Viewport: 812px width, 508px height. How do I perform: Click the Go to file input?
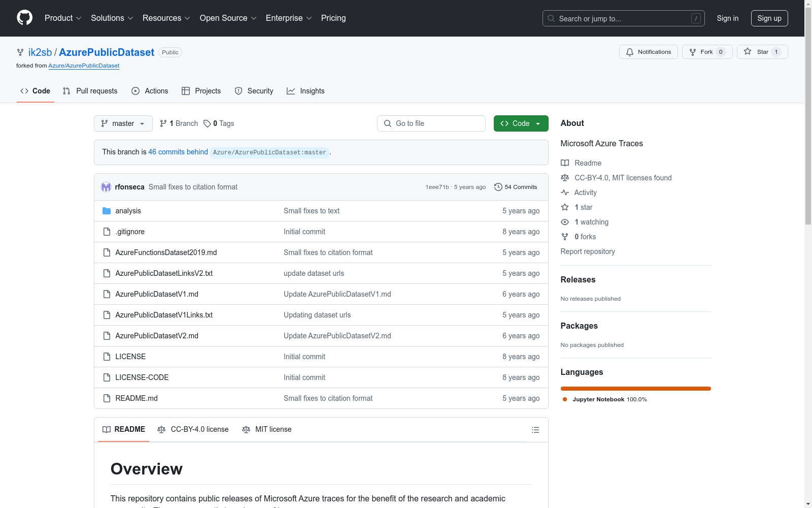(431, 123)
